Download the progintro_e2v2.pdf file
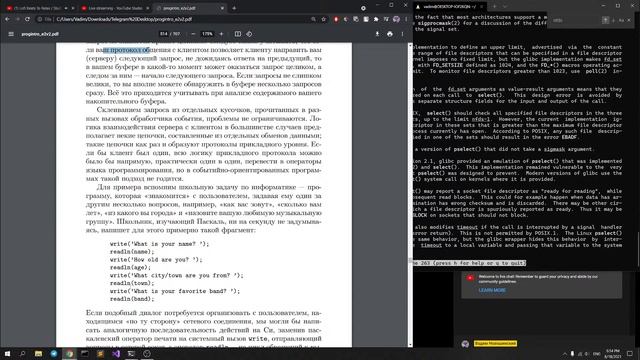 pos(377,34)
